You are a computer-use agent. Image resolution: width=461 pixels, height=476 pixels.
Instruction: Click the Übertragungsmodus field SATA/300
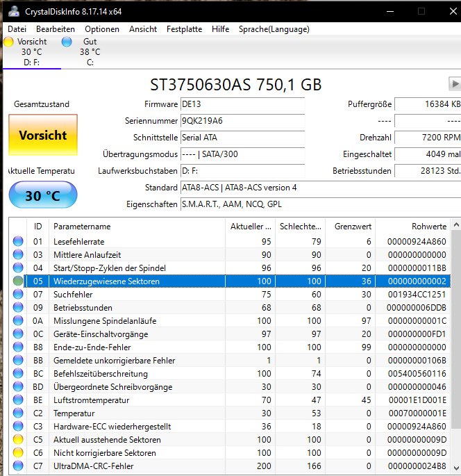pos(242,154)
